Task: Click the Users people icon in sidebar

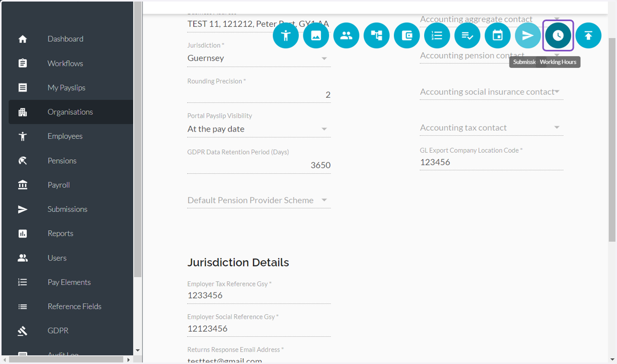Action: [23, 258]
